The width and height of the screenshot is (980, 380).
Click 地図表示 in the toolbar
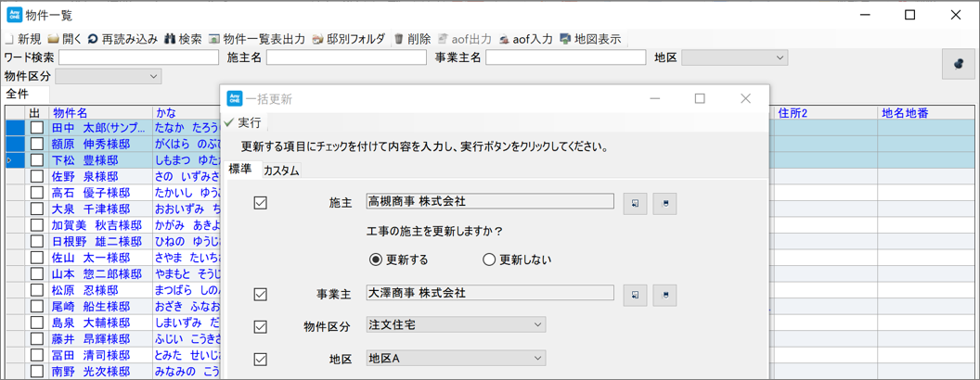pos(590,39)
